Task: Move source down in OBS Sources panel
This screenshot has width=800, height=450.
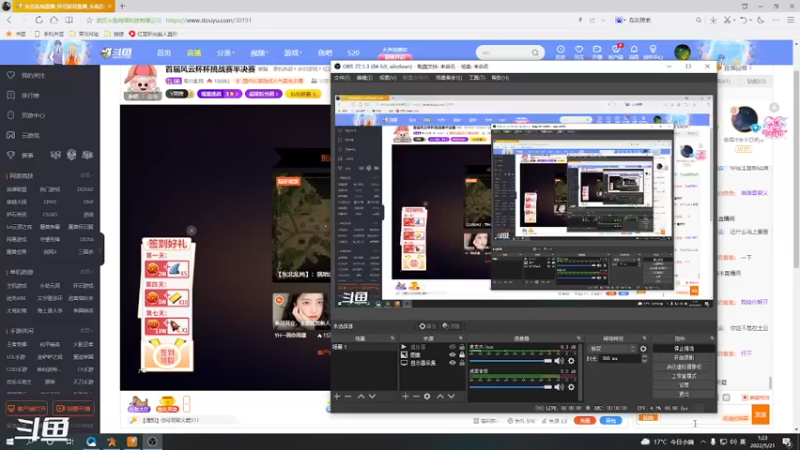Action: (451, 396)
